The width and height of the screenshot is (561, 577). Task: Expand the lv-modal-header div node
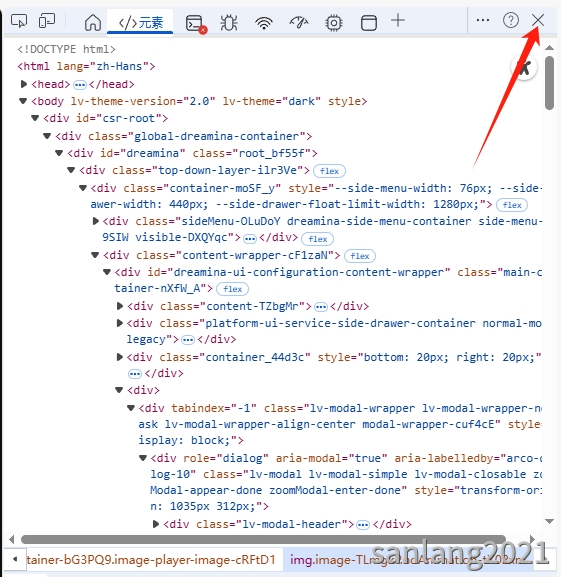pos(156,524)
